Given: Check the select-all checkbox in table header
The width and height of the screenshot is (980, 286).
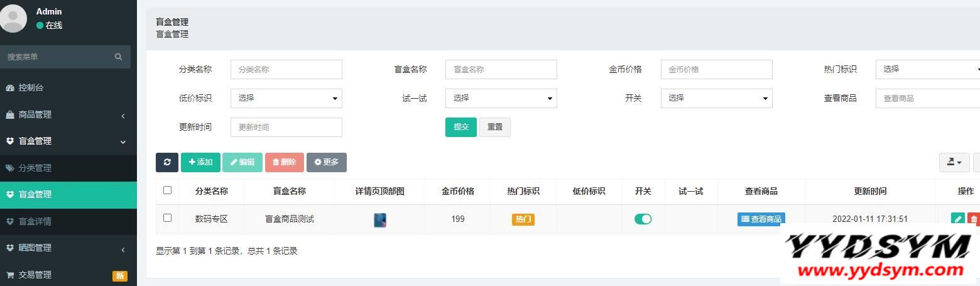Looking at the screenshot, I should click(167, 190).
